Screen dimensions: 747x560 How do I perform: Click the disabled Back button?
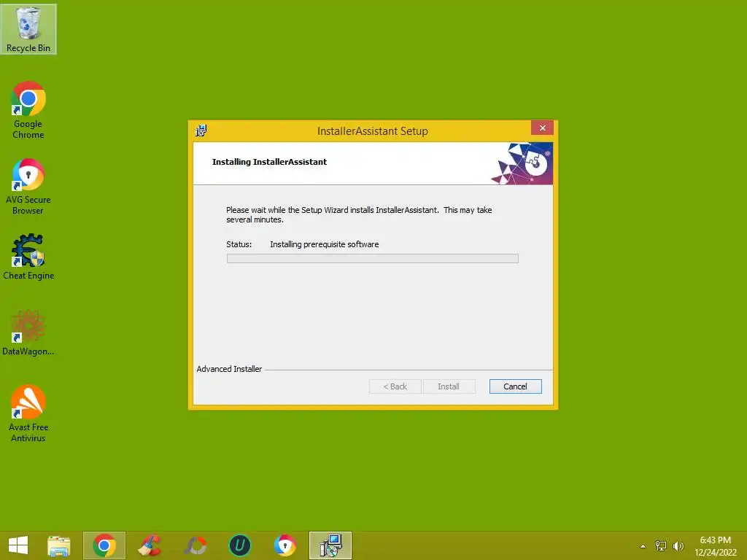(x=395, y=386)
